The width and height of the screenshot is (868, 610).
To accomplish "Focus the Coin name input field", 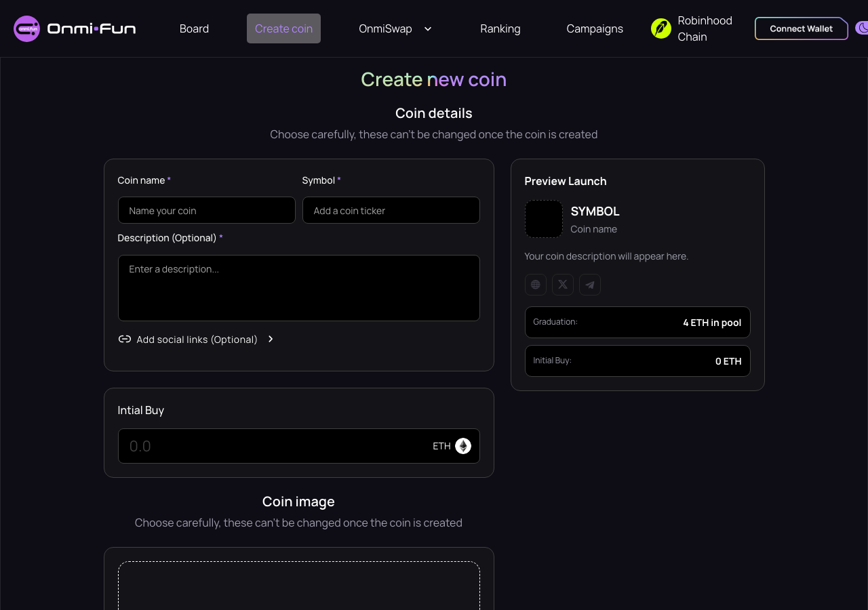I will click(207, 210).
